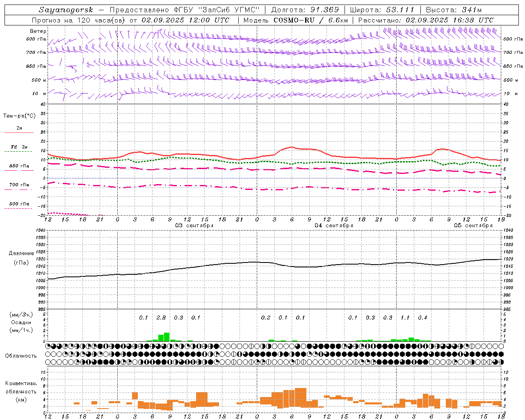Click the 'Прогноз на 120 часа(ов)' forecast header
525x420 pixels.
click(x=79, y=20)
